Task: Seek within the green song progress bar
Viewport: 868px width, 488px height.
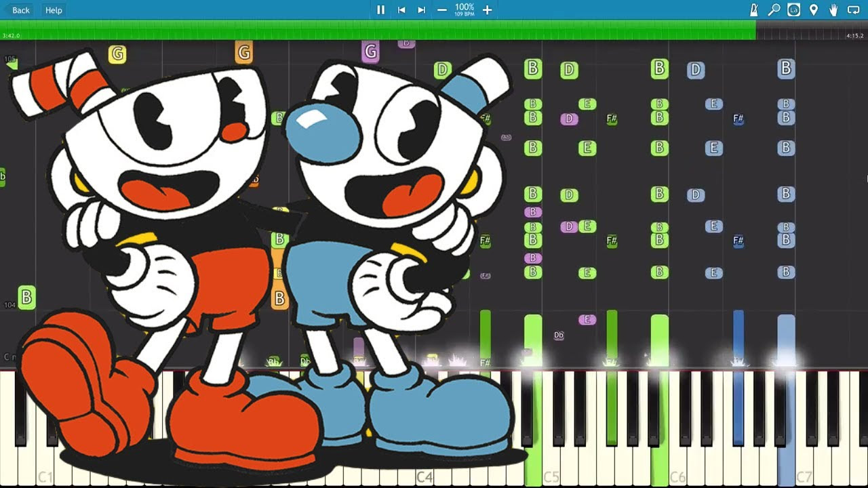Action: pos(378,30)
